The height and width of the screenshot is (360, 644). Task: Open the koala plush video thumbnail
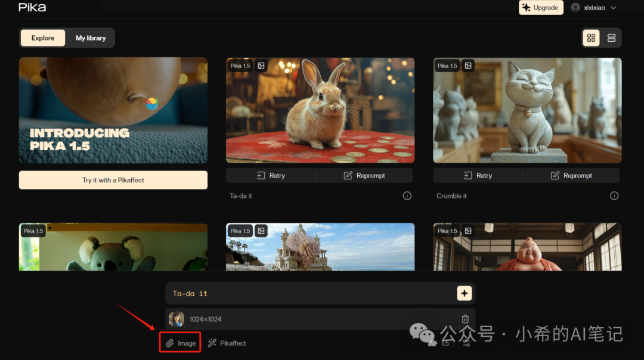click(113, 247)
